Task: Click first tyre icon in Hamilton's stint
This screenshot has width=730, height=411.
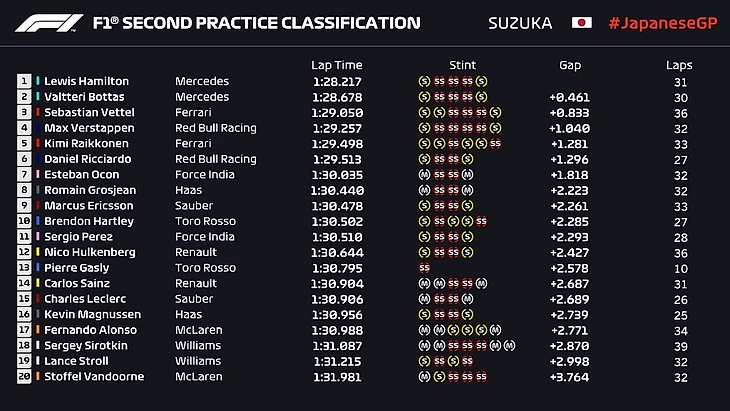Action: tap(425, 81)
